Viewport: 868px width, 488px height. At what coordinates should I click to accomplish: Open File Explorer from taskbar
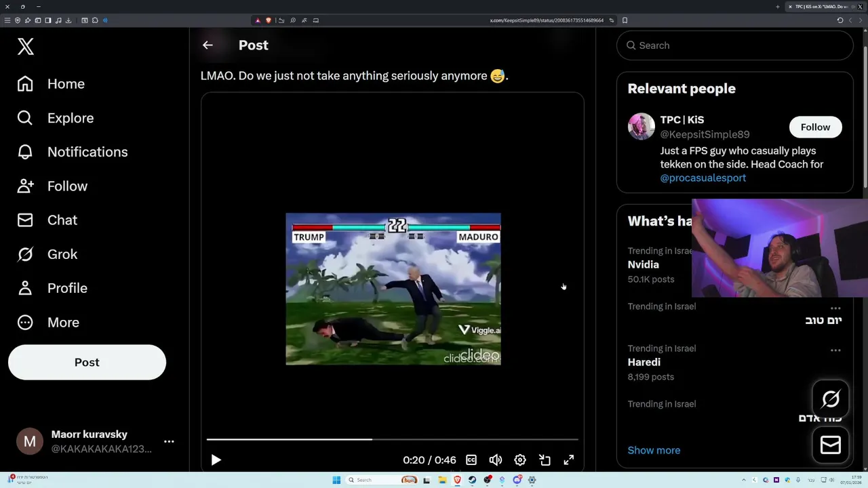442,480
